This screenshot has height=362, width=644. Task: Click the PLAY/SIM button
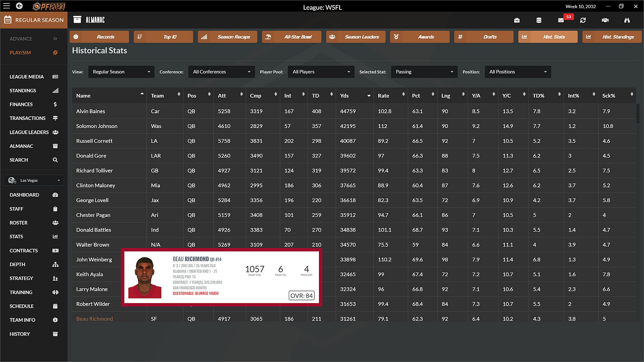34,53
